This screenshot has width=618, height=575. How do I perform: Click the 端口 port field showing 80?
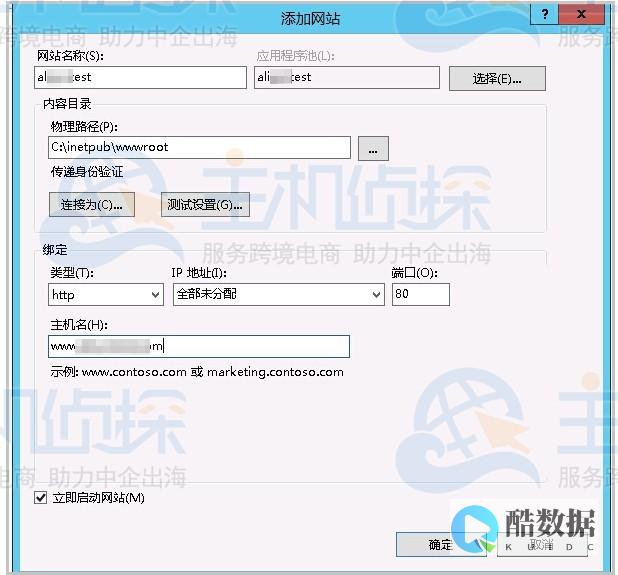[x=421, y=294]
